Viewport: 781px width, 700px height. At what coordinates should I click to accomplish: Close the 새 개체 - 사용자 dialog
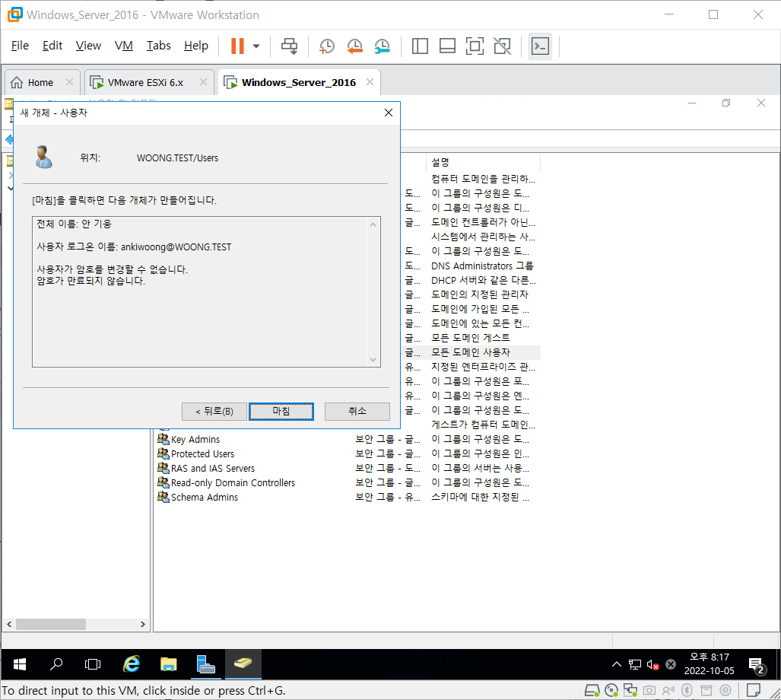coord(389,113)
